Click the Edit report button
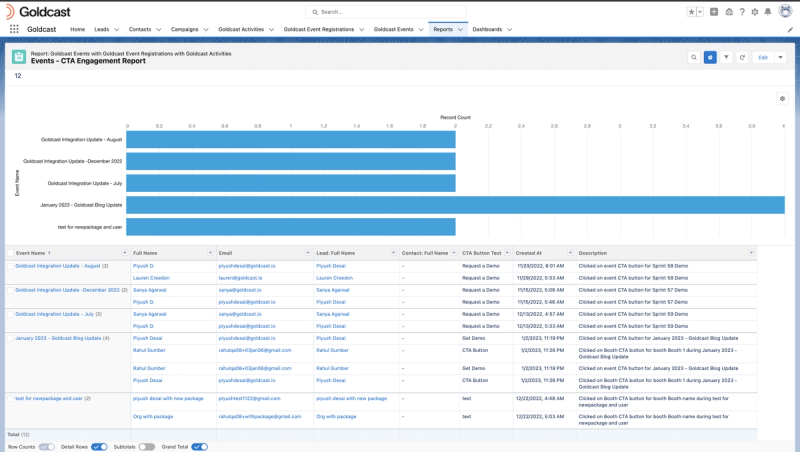800x452 pixels. click(x=763, y=58)
